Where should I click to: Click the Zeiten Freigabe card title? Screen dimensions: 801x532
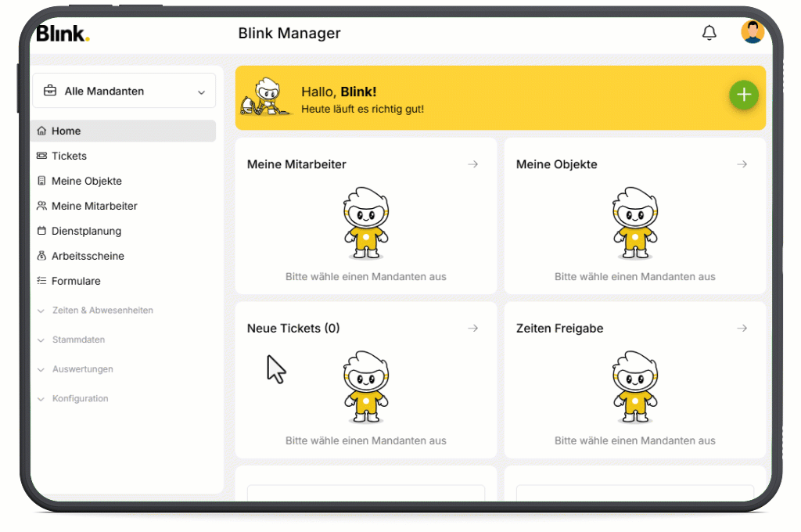pos(559,328)
